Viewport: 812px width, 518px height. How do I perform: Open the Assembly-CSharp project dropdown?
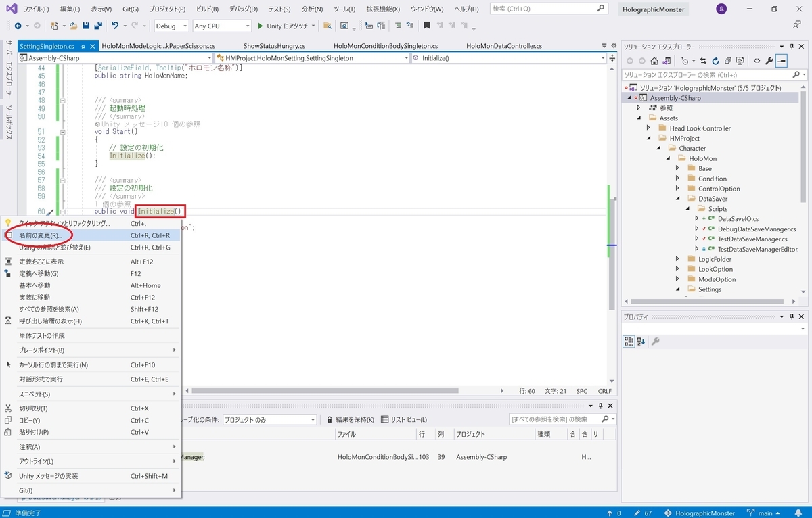click(x=116, y=58)
